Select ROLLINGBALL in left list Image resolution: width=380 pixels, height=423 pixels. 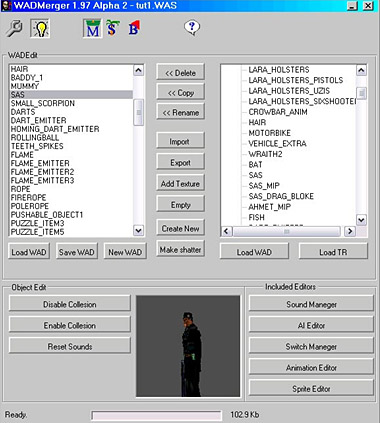pos(35,137)
